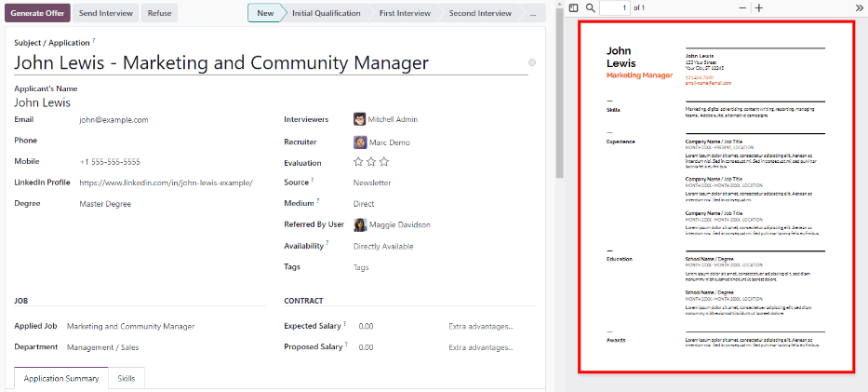Toggle the PDF viewer sidebar
This screenshot has width=868, height=392.
tap(573, 7)
